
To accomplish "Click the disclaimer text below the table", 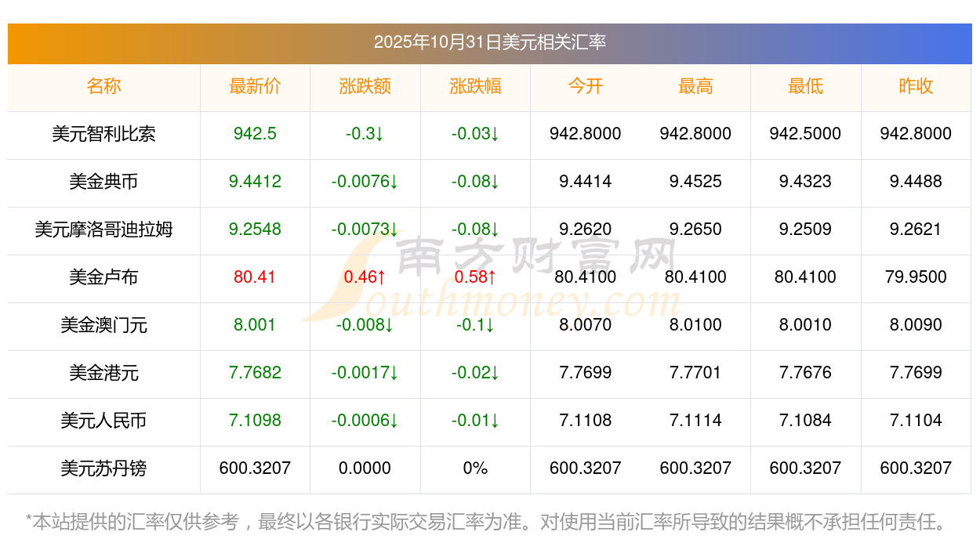I will point(486,522).
